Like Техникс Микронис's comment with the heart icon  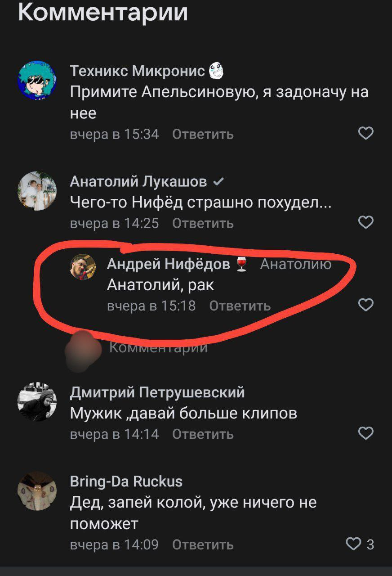pos(365,133)
